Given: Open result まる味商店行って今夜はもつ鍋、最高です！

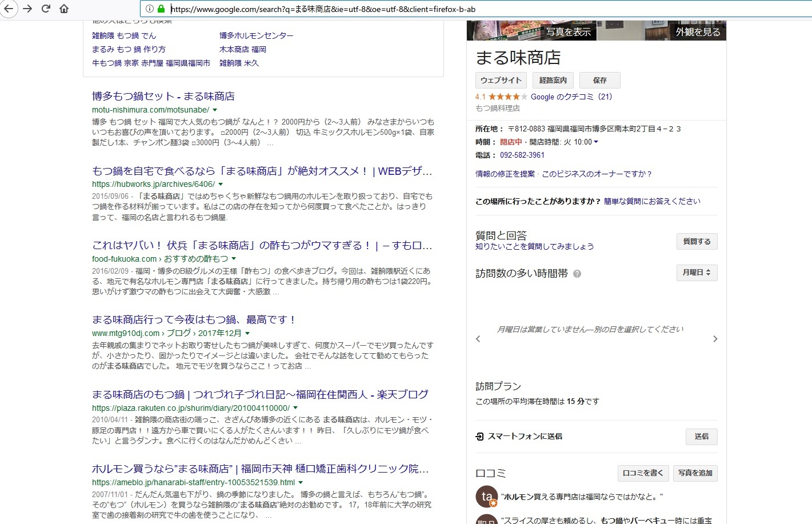Looking at the screenshot, I should pyautogui.click(x=194, y=319).
